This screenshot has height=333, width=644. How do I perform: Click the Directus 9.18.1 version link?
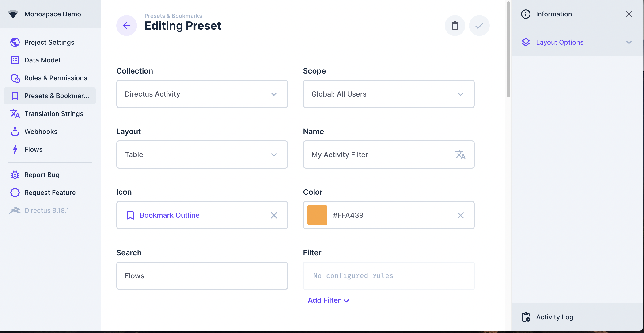click(49, 210)
